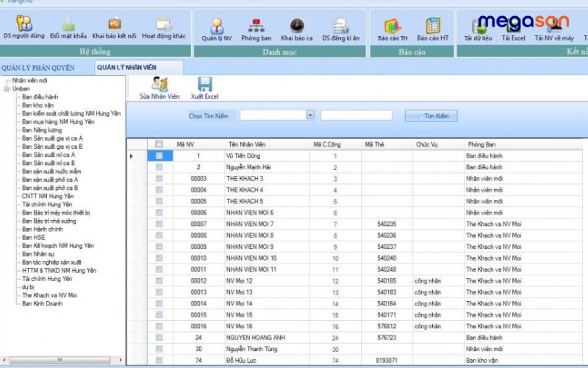588x368 pixels.
Task: Check the box for Vũ Tiến Dũng
Action: click(x=159, y=156)
